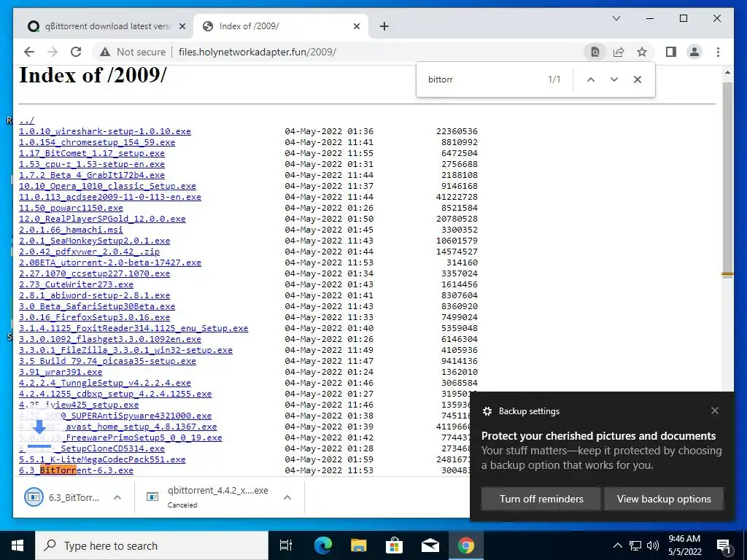This screenshot has width=747, height=560.
Task: Dismiss the Backup settings notification
Action: [x=715, y=411]
